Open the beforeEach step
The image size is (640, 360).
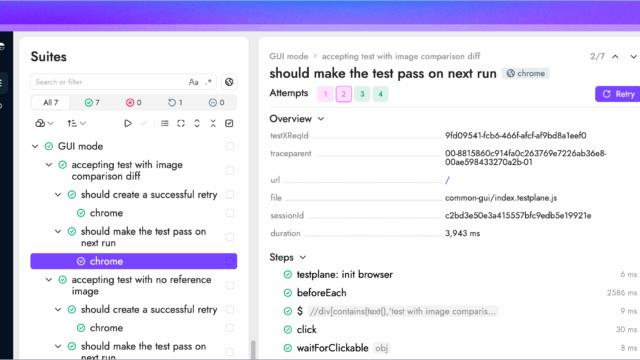pyautogui.click(x=322, y=293)
